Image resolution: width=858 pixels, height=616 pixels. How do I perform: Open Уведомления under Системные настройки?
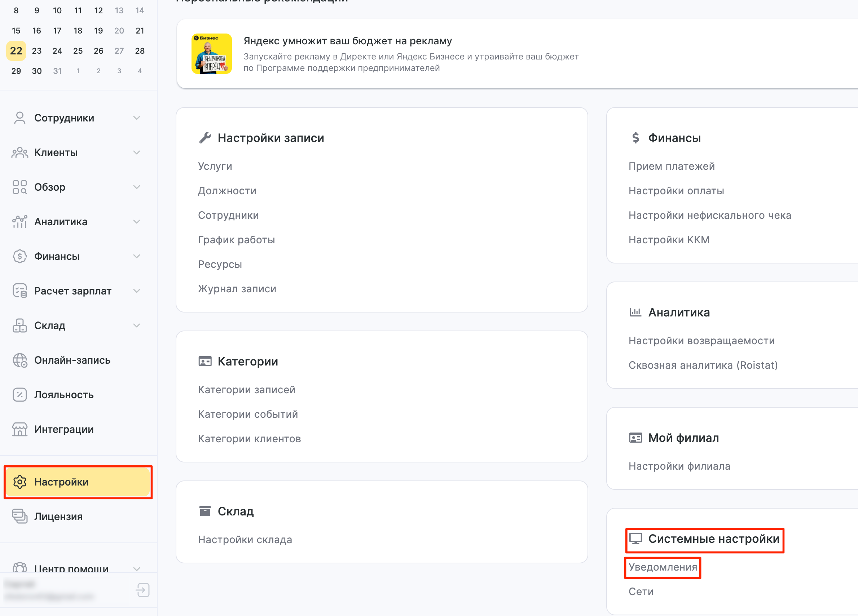coord(663,567)
